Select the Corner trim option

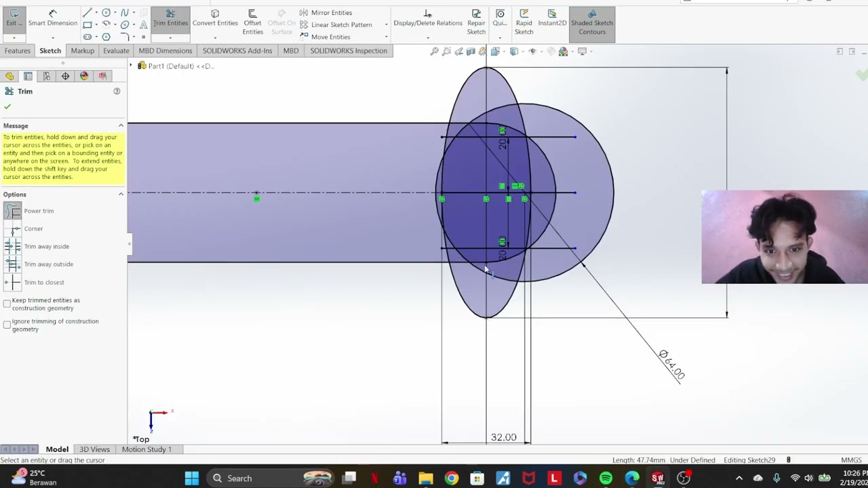click(24, 229)
